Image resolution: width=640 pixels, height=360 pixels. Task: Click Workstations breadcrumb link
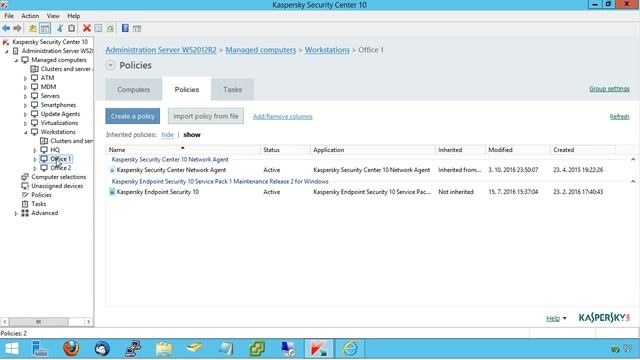(x=327, y=50)
